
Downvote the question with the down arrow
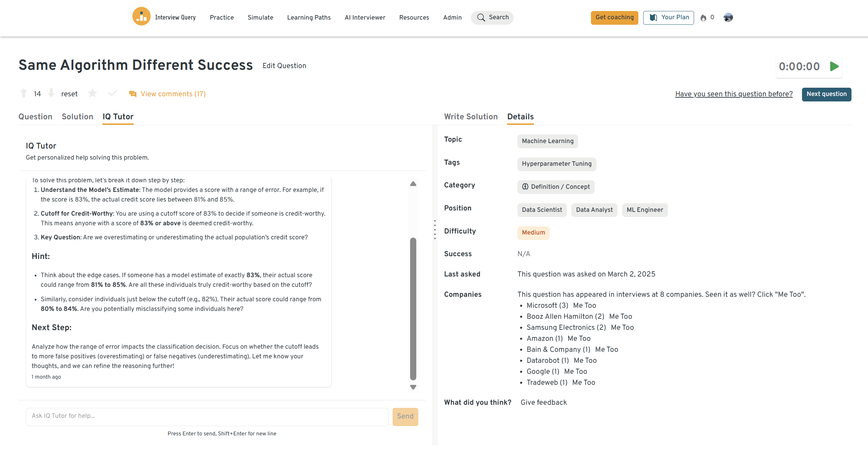coord(51,93)
